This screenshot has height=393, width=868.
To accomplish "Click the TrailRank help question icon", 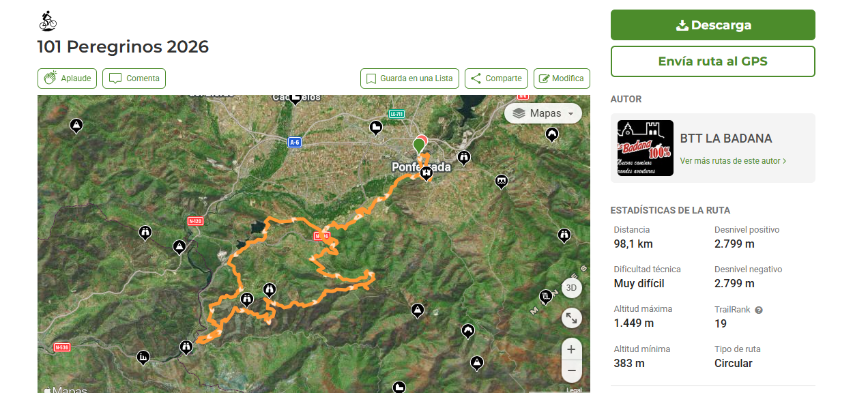I will 759,310.
